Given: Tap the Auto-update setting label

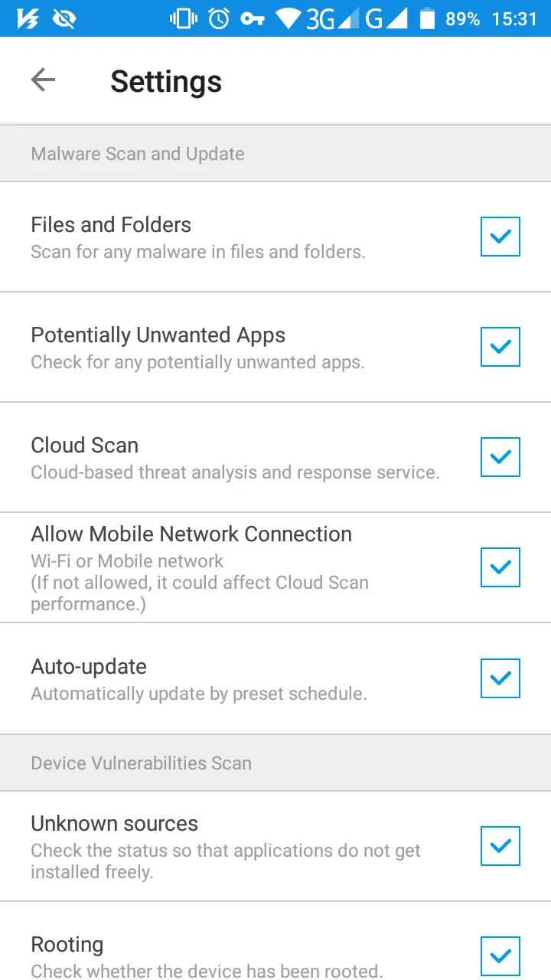Looking at the screenshot, I should click(x=89, y=667).
